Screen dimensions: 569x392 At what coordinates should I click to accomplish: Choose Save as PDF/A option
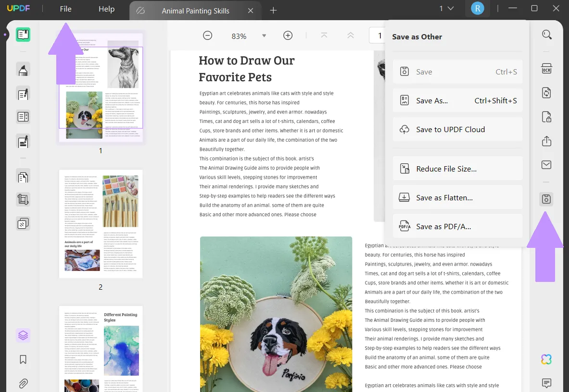pos(457,226)
